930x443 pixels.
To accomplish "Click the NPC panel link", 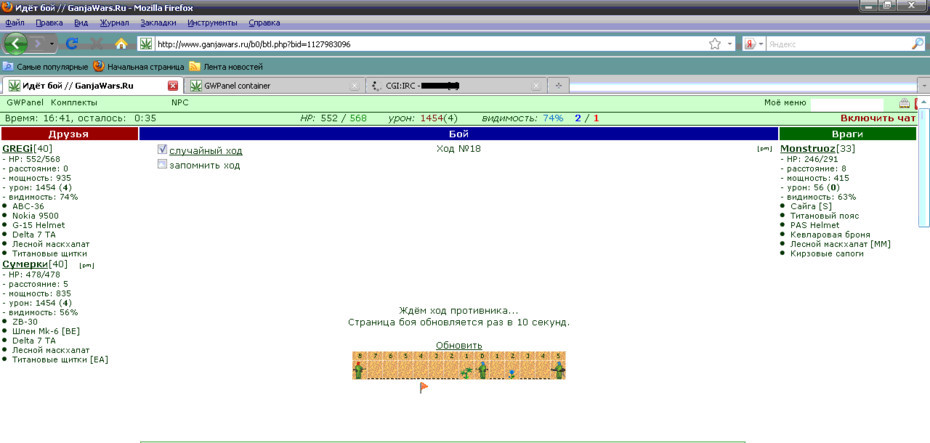I will coord(180,103).
